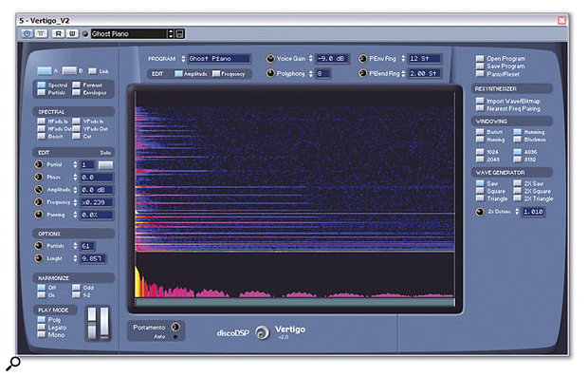This screenshot has width=588, height=377.
Task: Click the Amplitude knob in EDIT section
Action: [38, 190]
